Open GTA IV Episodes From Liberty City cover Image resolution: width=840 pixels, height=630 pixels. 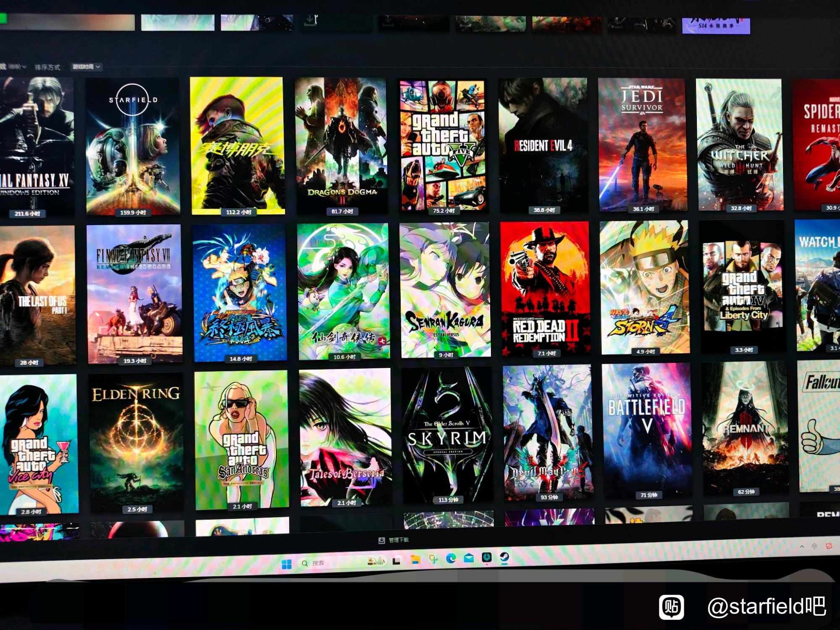point(743,286)
